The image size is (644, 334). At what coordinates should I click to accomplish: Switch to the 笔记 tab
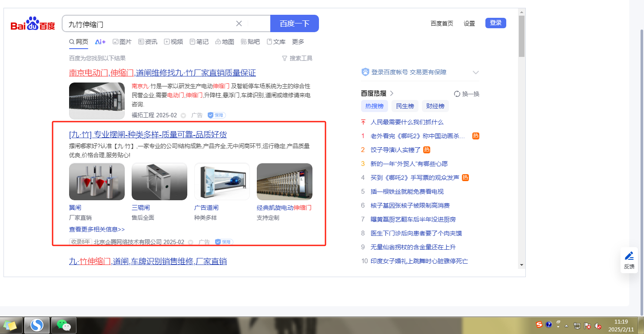click(x=199, y=42)
